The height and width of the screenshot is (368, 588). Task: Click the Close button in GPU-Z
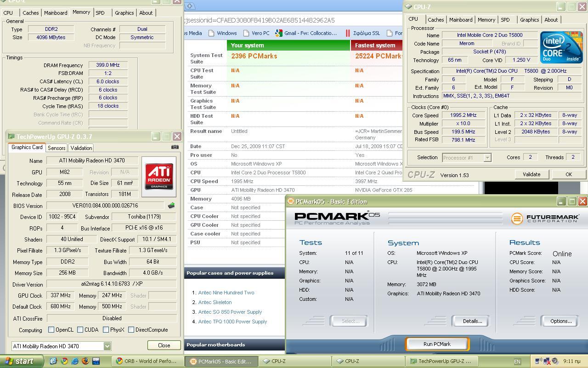(164, 345)
